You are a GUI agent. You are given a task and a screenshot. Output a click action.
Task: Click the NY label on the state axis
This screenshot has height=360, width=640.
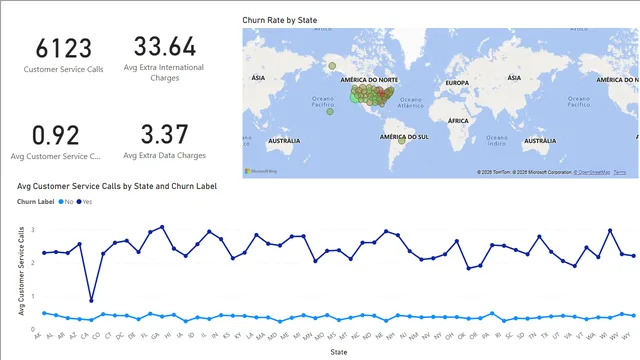[438, 336]
